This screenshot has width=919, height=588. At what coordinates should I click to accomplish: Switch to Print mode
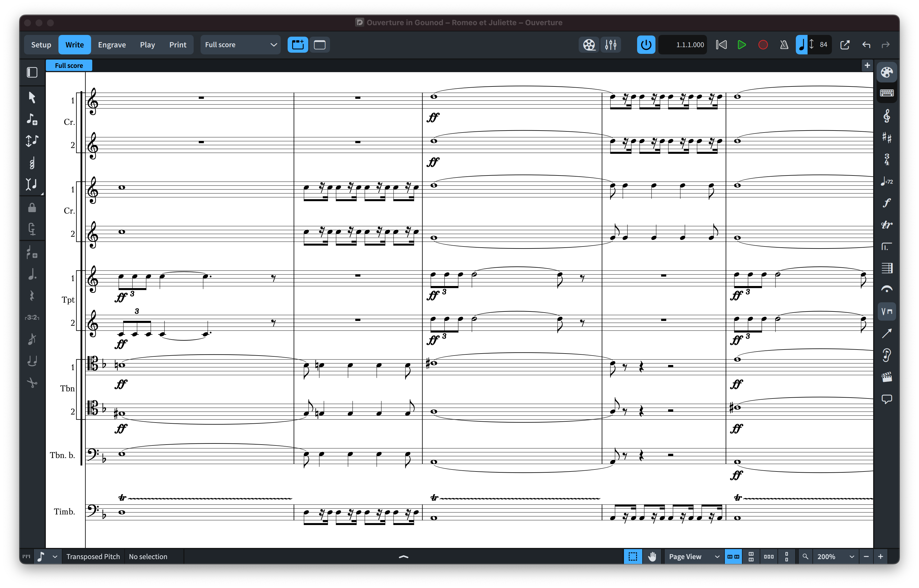(x=178, y=45)
